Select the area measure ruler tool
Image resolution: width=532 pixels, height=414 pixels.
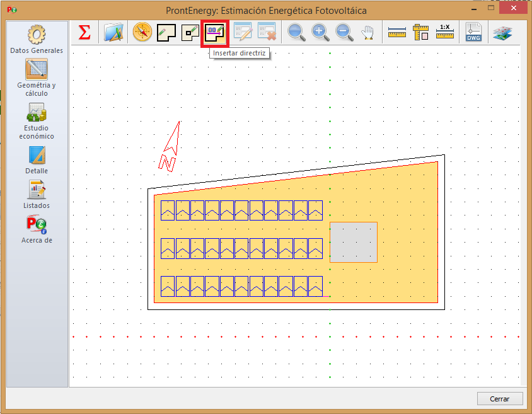(420, 32)
